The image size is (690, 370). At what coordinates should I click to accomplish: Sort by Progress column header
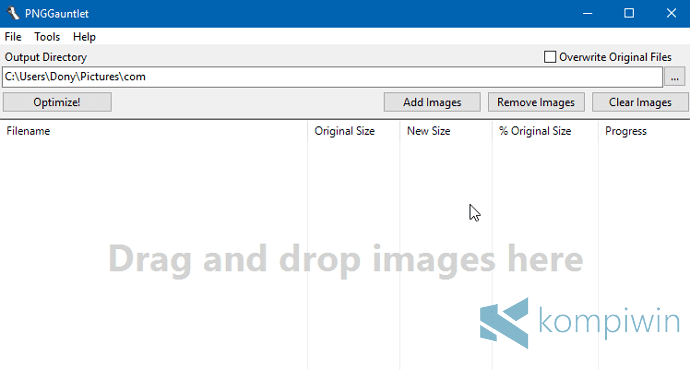pos(644,131)
